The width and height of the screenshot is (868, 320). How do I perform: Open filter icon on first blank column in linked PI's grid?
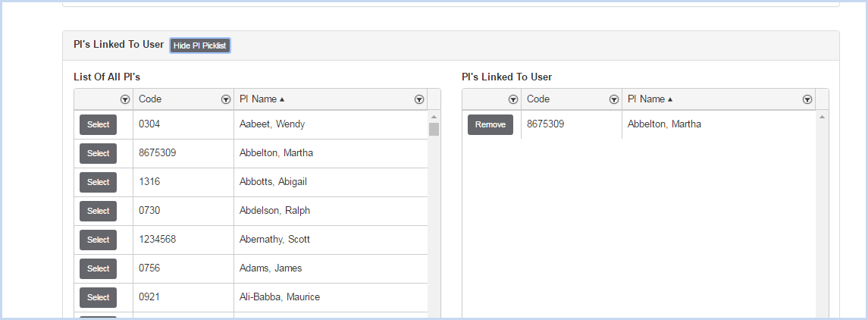point(513,99)
